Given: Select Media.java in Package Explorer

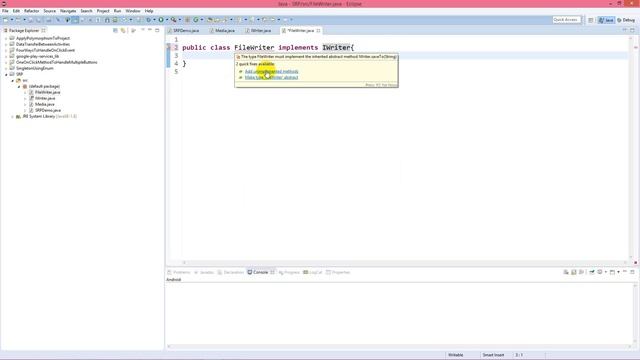Looking at the screenshot, I should (x=44, y=104).
